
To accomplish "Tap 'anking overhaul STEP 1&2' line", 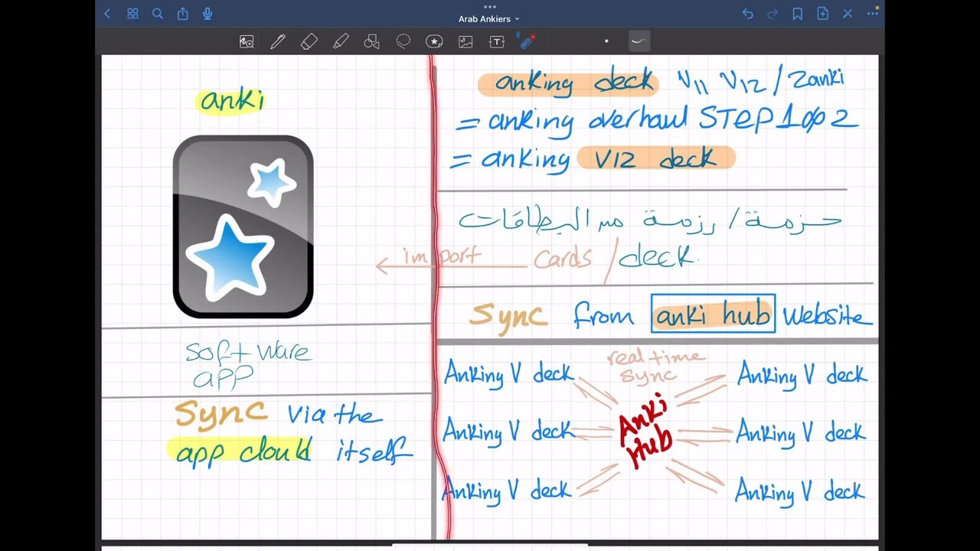I will [657, 119].
